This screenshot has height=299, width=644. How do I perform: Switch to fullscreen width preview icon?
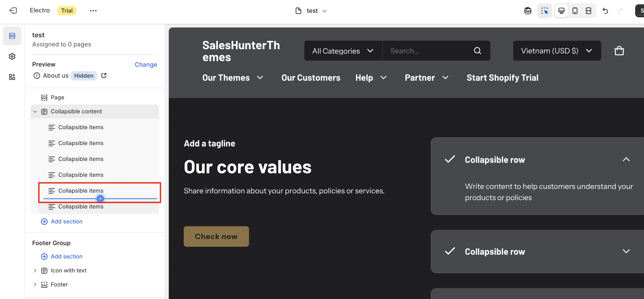pyautogui.click(x=588, y=11)
